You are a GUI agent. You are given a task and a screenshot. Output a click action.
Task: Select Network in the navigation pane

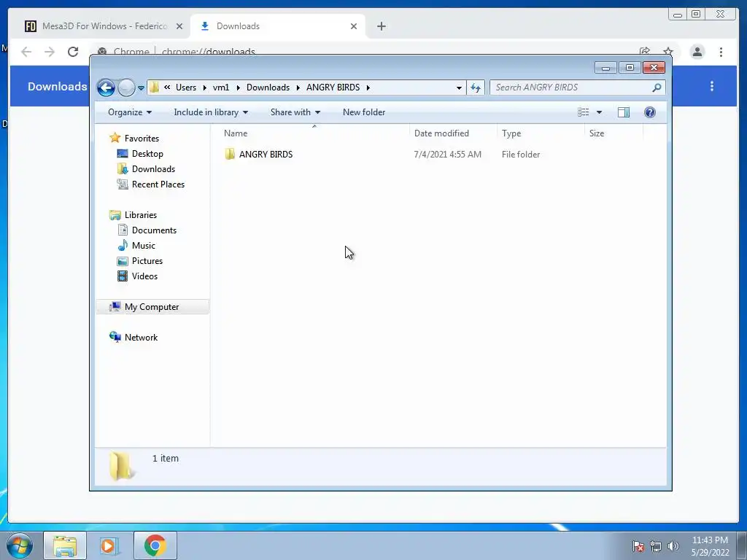tap(141, 338)
